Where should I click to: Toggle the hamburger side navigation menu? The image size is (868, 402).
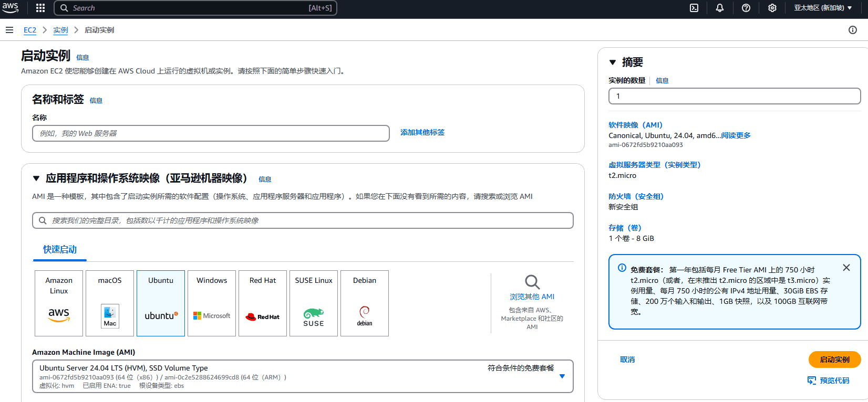click(x=9, y=30)
